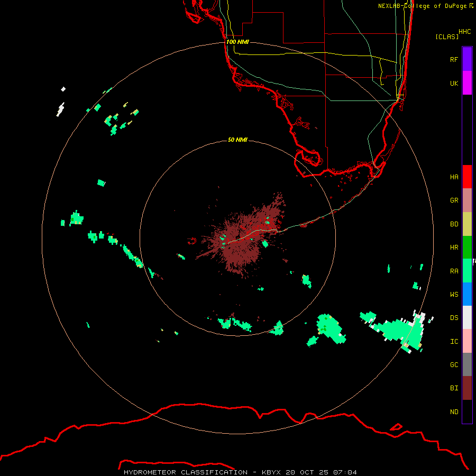Click the IC legend label
476x476 pixels.
[x=454, y=342]
